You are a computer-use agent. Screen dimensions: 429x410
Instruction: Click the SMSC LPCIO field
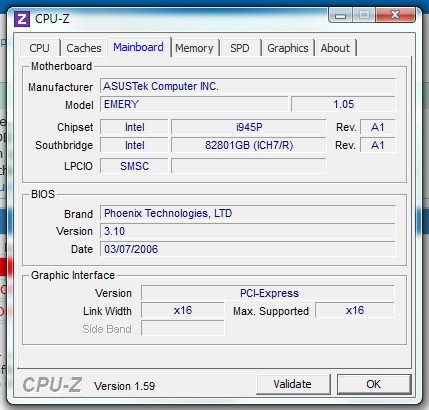click(134, 166)
